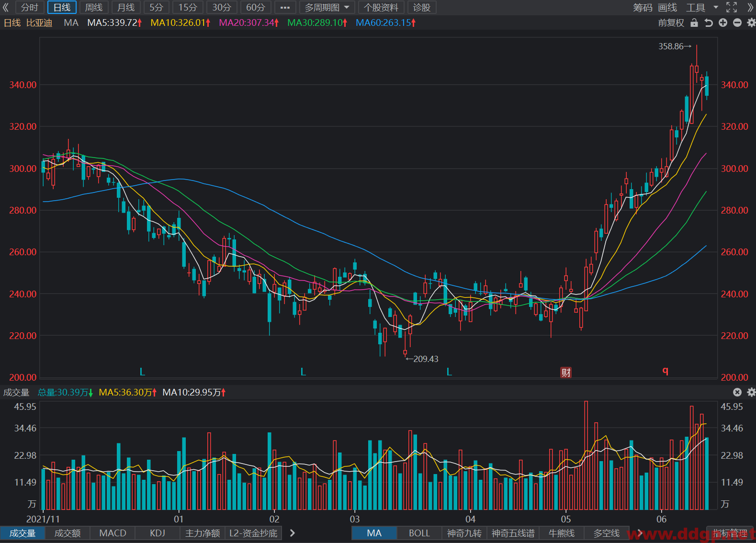Screen dimensions: 756x543
Task: Switch sub-indicator to KDJ
Action: [158, 533]
